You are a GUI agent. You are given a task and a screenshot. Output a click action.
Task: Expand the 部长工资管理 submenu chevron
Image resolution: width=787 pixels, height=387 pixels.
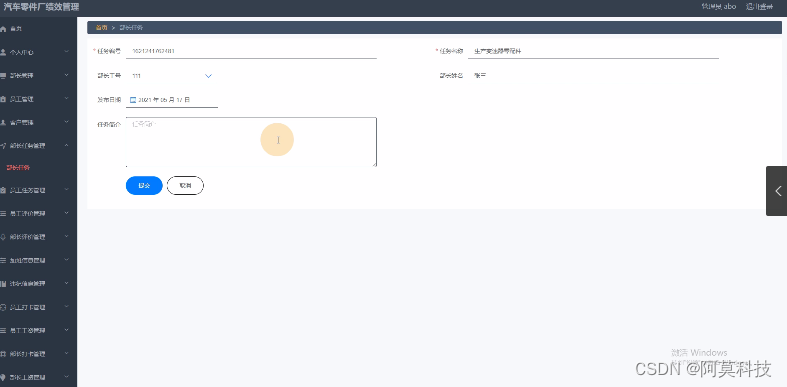pyautogui.click(x=67, y=377)
